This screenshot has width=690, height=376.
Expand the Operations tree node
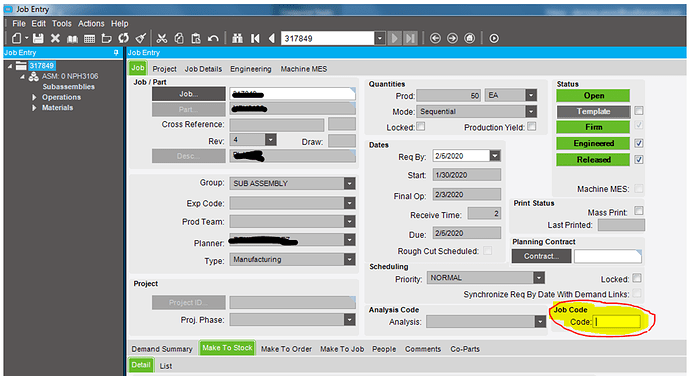(x=34, y=97)
